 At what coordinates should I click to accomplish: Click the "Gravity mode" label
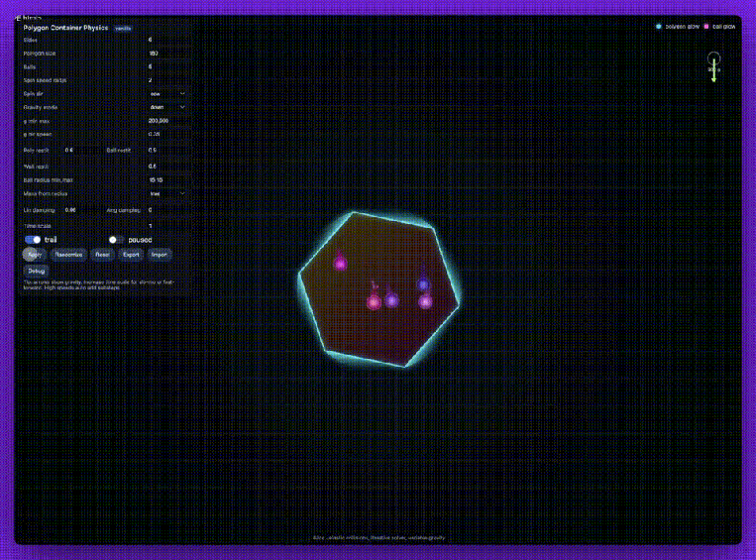40,107
